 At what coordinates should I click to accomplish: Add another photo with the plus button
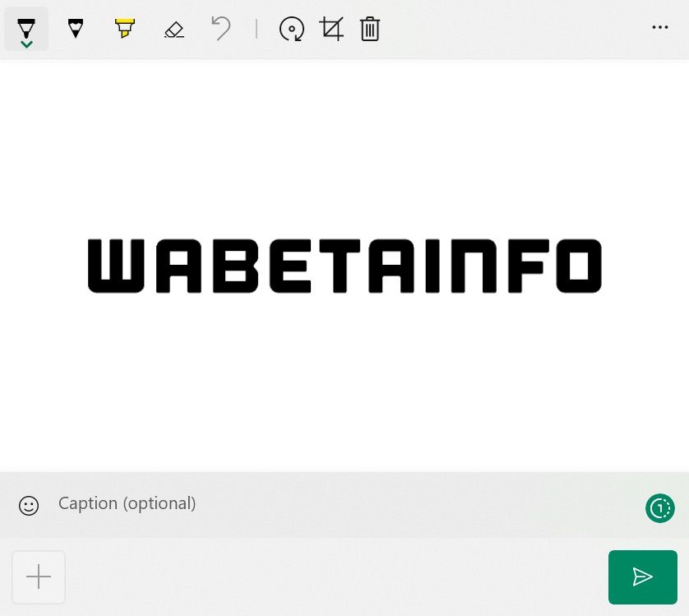click(38, 577)
